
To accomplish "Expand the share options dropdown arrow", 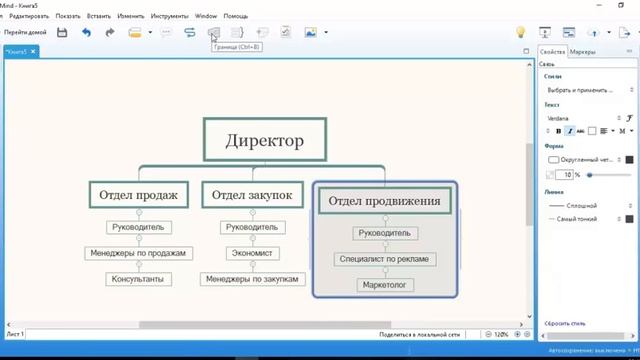I will (x=609, y=32).
